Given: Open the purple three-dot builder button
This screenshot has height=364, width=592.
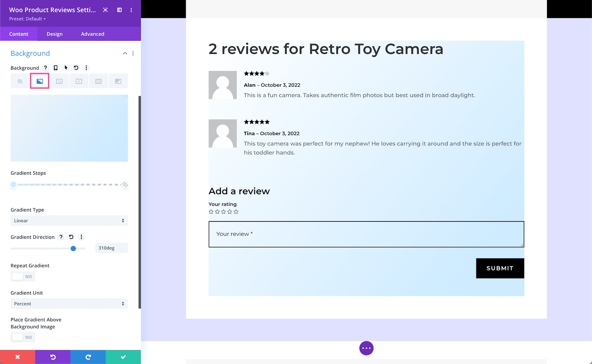Looking at the screenshot, I should click(366, 348).
